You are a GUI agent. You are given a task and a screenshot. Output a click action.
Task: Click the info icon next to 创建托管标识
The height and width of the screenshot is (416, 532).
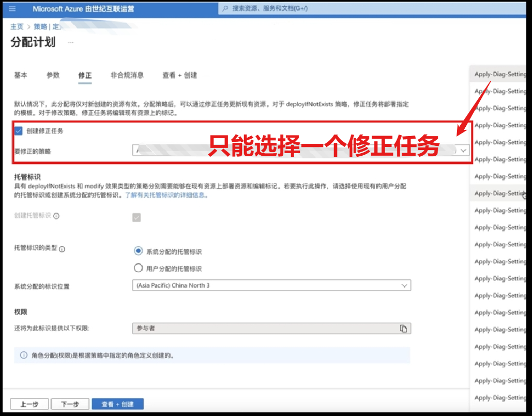(x=56, y=216)
